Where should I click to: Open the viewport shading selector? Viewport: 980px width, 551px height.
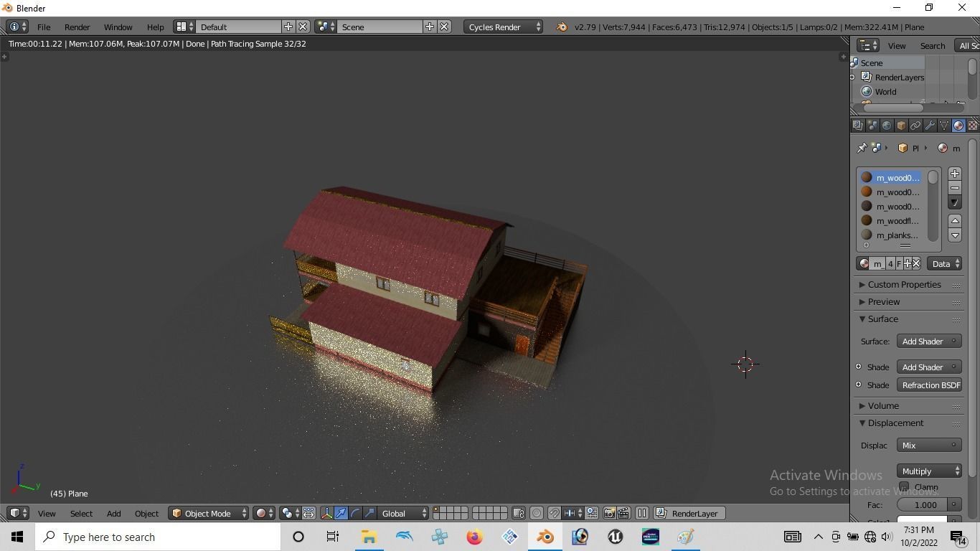click(265, 513)
